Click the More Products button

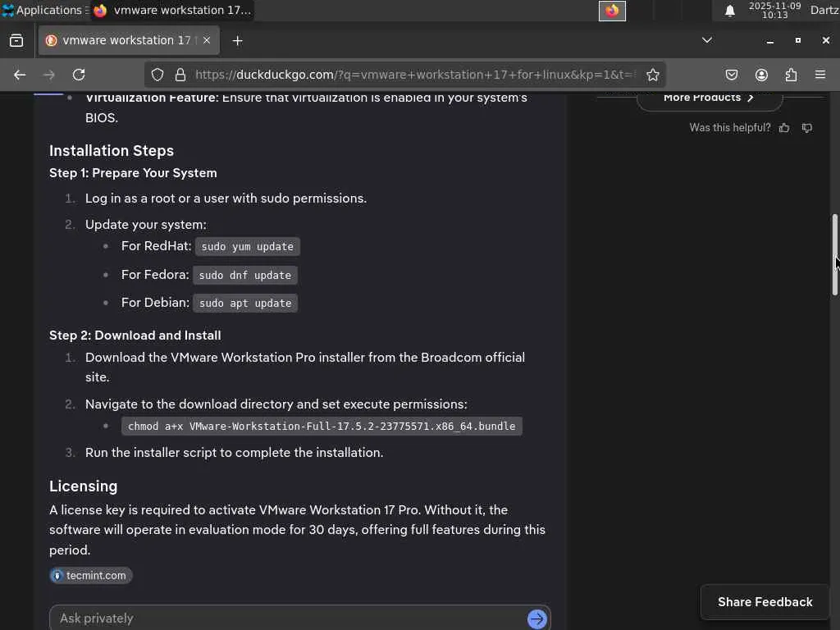click(710, 99)
